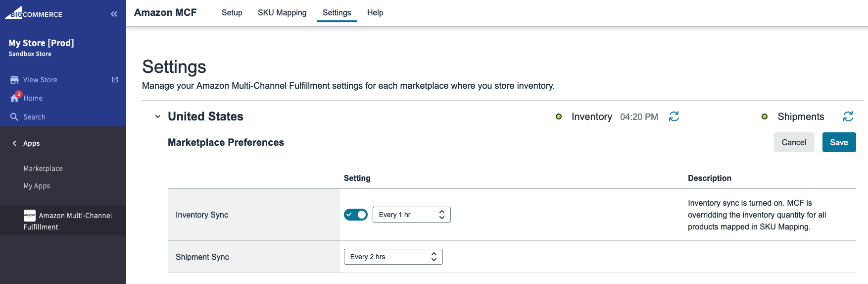Viewport: 868px width, 284px height.
Task: Save the marketplace preferences
Action: [x=839, y=142]
